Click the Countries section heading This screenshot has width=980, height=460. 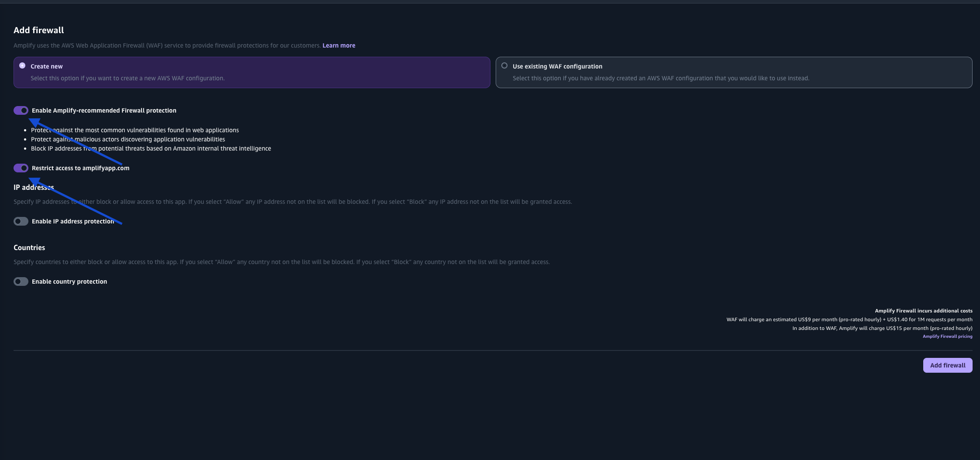coord(29,247)
